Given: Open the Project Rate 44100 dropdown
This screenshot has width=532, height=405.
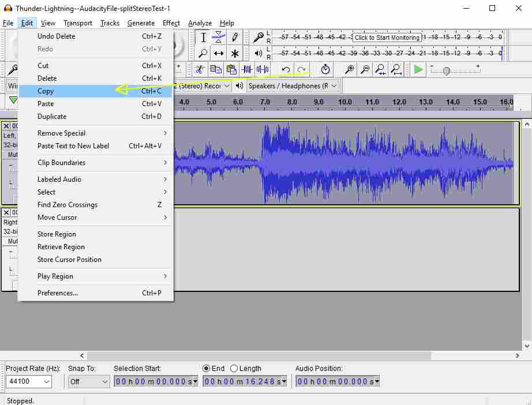Looking at the screenshot, I should [x=29, y=381].
